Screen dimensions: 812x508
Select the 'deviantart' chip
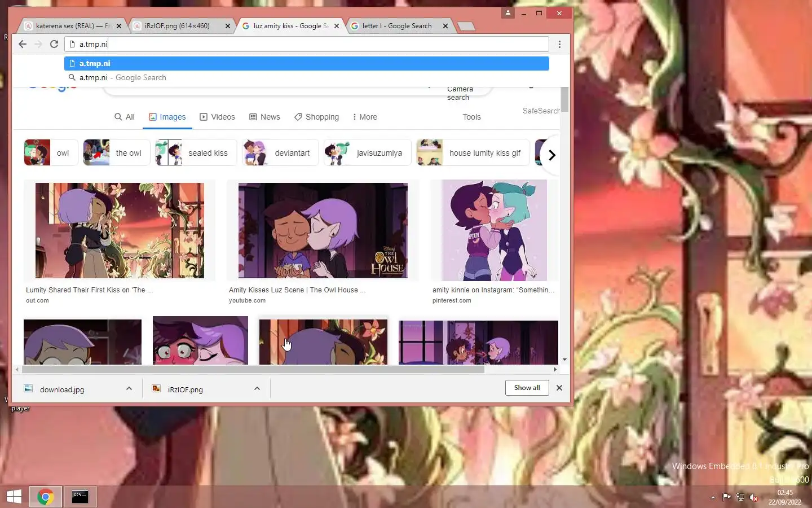280,153
